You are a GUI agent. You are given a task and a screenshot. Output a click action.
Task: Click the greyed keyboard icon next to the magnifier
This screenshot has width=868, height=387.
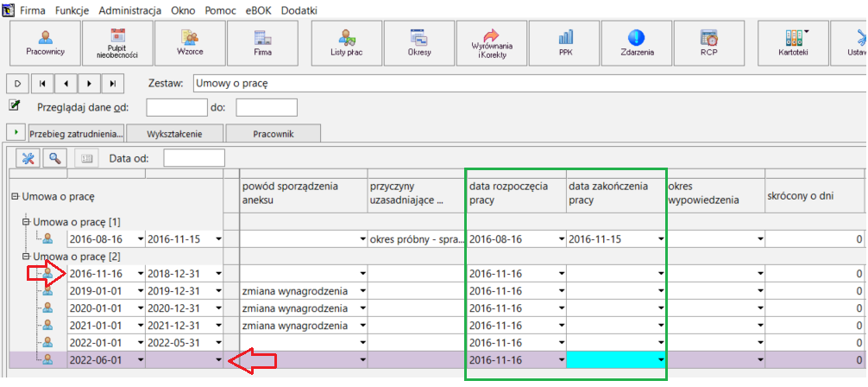[85, 158]
